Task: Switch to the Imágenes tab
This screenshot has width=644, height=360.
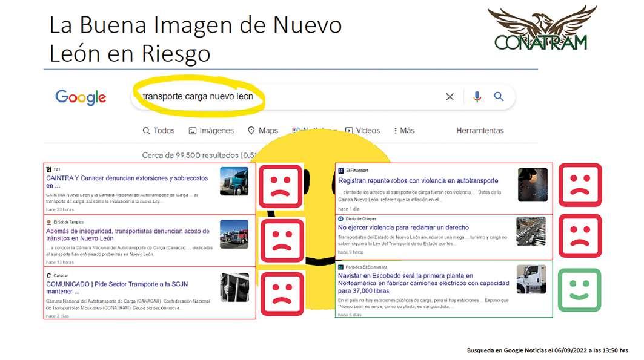Action: coord(211,131)
